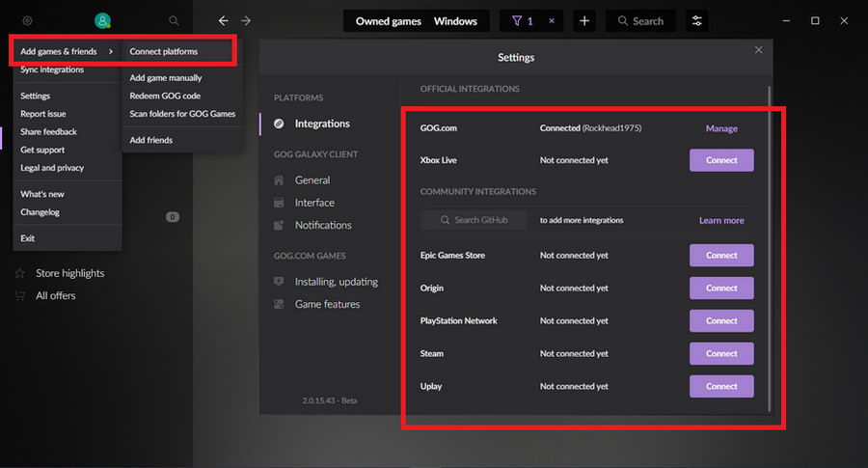Viewport: 868px width, 468px height.
Task: Open What's new menu entry
Action: [x=42, y=194]
